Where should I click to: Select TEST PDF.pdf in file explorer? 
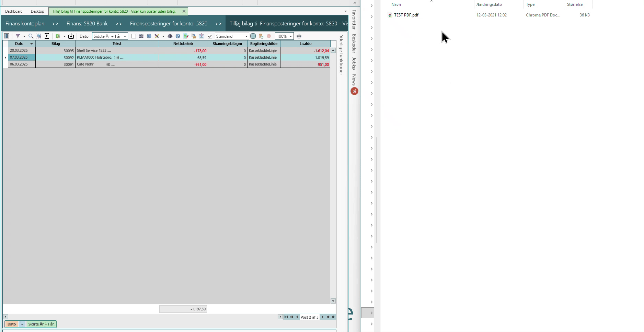[x=406, y=15]
